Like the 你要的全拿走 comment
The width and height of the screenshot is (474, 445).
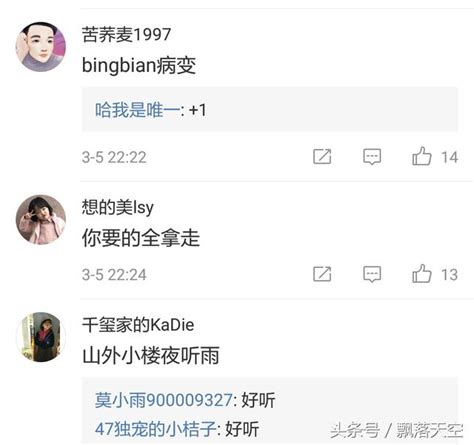pyautogui.click(x=422, y=274)
